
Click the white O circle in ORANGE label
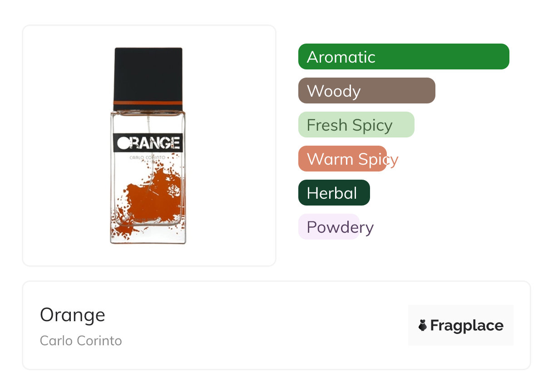pos(123,143)
